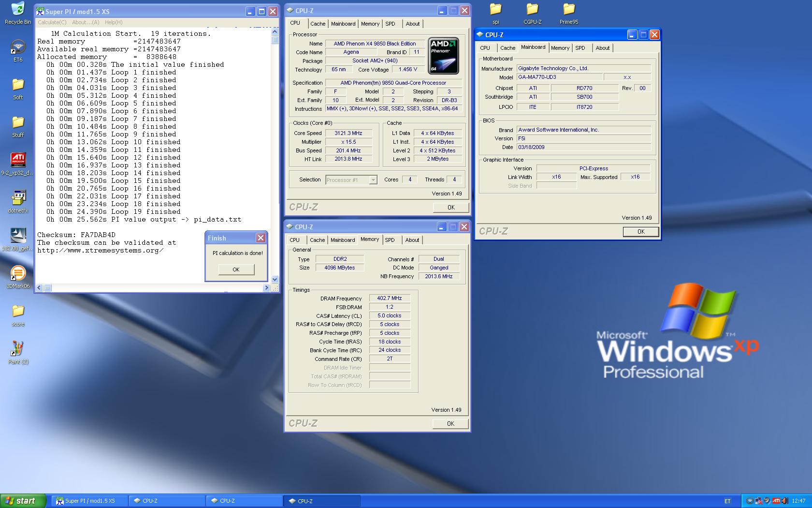Viewport: 812px width, 508px height.
Task: Open the About...(A) menu in Super PI
Action: point(86,22)
